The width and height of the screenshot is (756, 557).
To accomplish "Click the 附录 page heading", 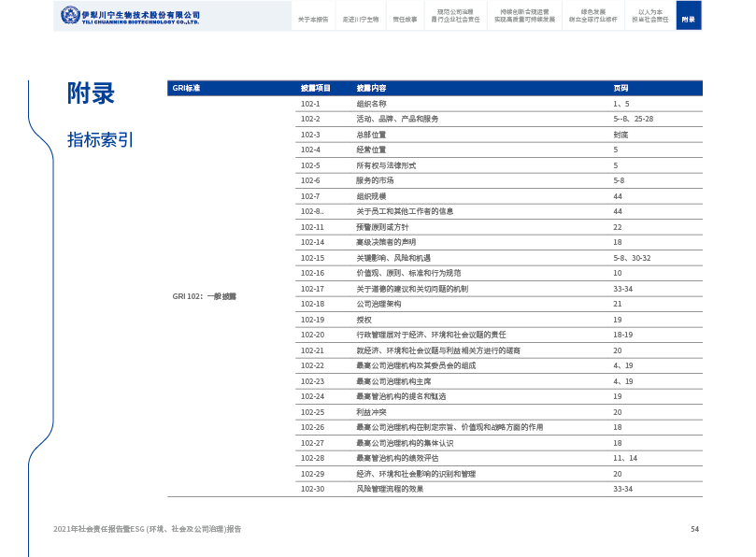I will (91, 93).
